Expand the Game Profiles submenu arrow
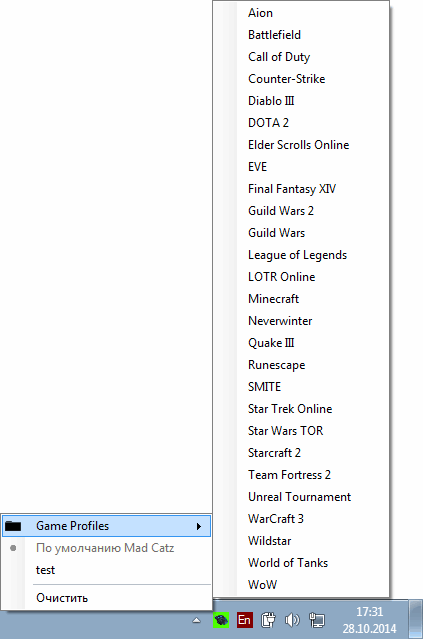Viewport: 423px width, 639px height. (x=199, y=526)
